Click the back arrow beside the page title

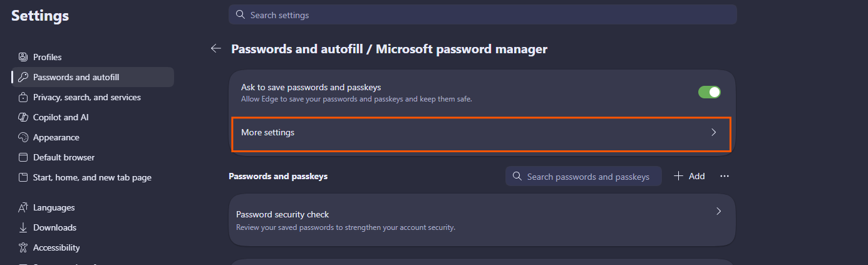pos(216,48)
